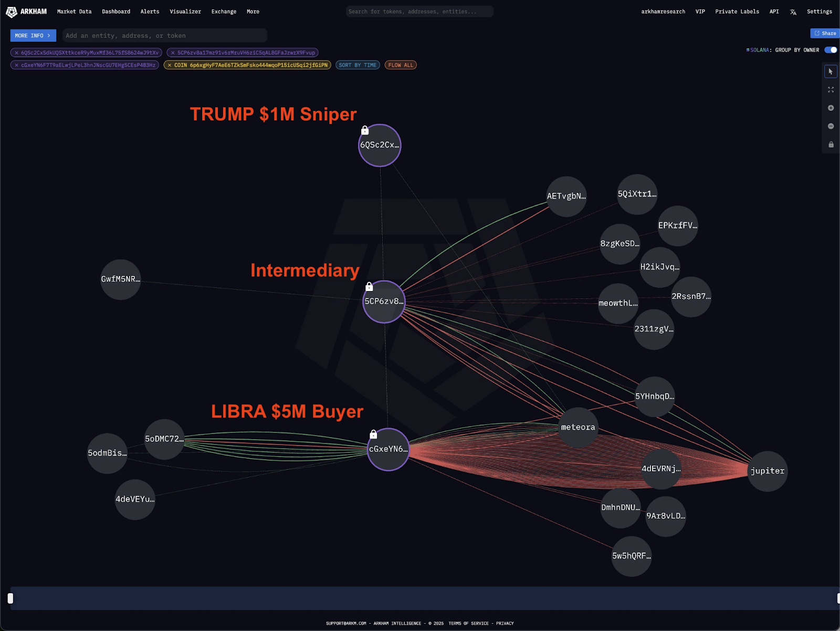The width and height of the screenshot is (840, 631).
Task: Click lock icon on 6QSc2Cx node
Action: click(365, 130)
